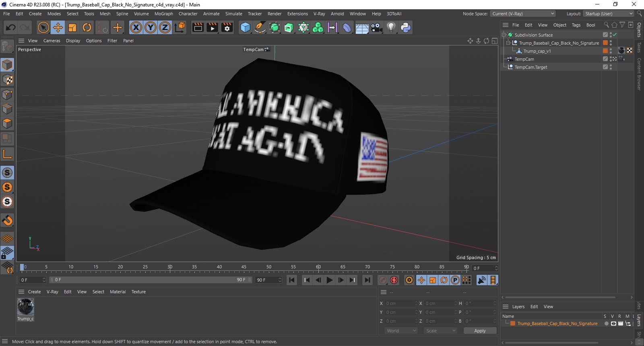Open Node Space Current (V-Ray) dropdown
Screen dimensions: 644x346
(x=523, y=14)
